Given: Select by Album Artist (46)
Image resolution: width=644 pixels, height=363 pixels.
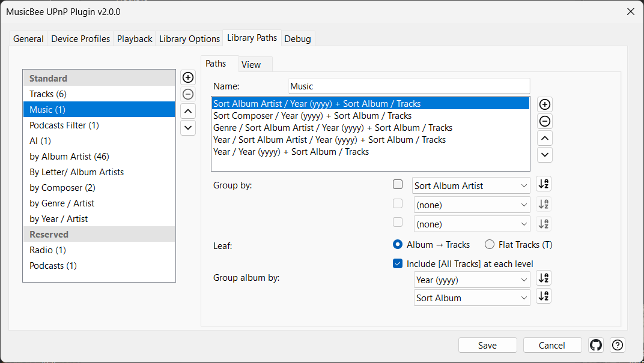Looking at the screenshot, I should coord(99,156).
